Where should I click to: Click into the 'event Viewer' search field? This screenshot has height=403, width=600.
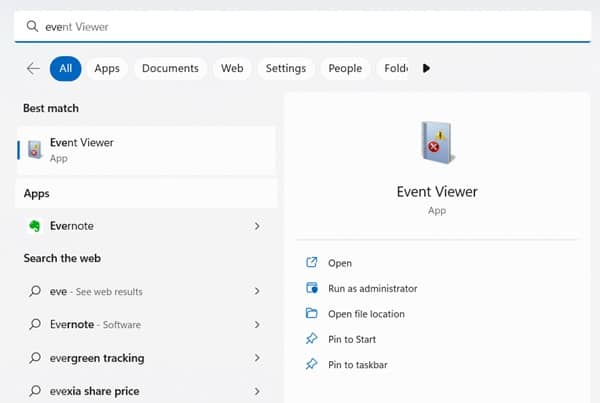click(303, 26)
